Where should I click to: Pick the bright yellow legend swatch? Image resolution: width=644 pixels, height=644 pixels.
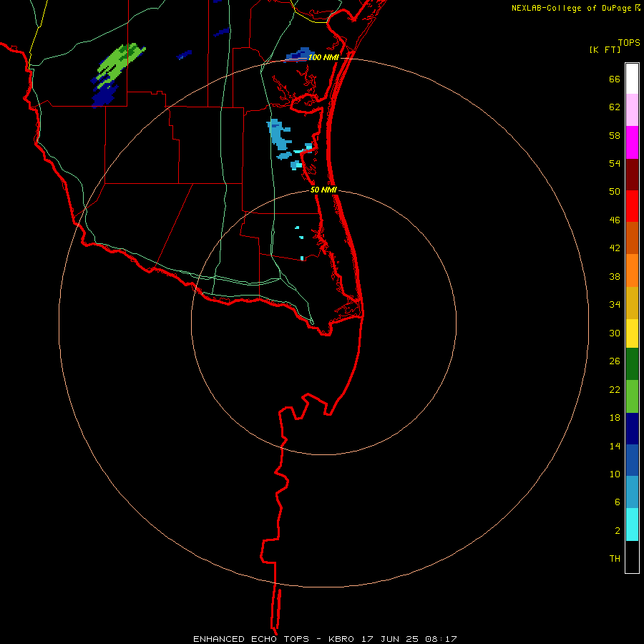coord(632,333)
